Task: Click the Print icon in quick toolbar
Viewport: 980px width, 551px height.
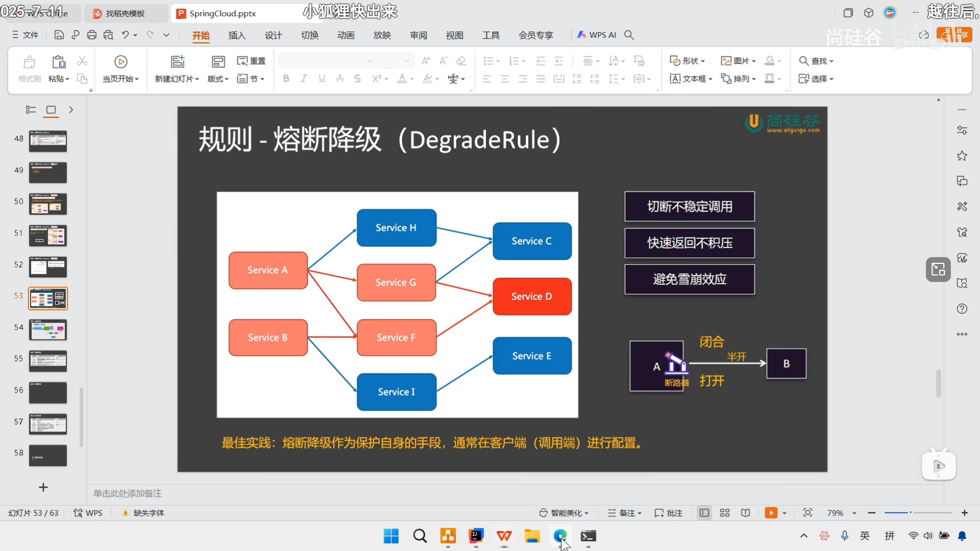Action: coord(92,35)
